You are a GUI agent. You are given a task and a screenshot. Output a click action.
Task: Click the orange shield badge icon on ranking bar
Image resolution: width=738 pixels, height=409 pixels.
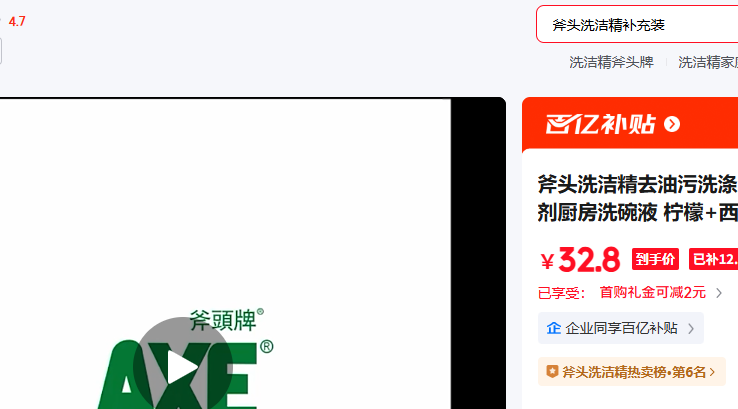point(552,372)
